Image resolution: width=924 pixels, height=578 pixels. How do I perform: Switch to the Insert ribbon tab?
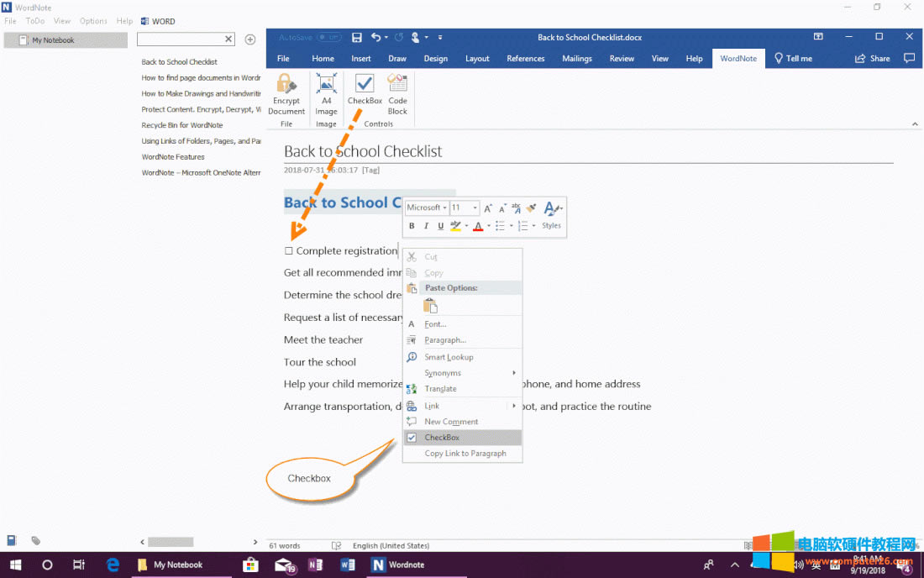361,59
